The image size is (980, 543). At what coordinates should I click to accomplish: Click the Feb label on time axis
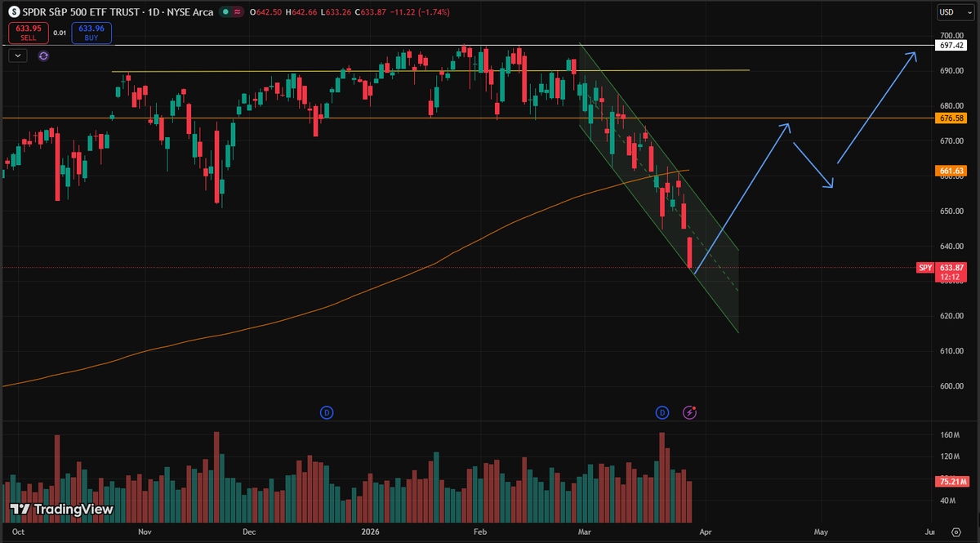click(480, 531)
